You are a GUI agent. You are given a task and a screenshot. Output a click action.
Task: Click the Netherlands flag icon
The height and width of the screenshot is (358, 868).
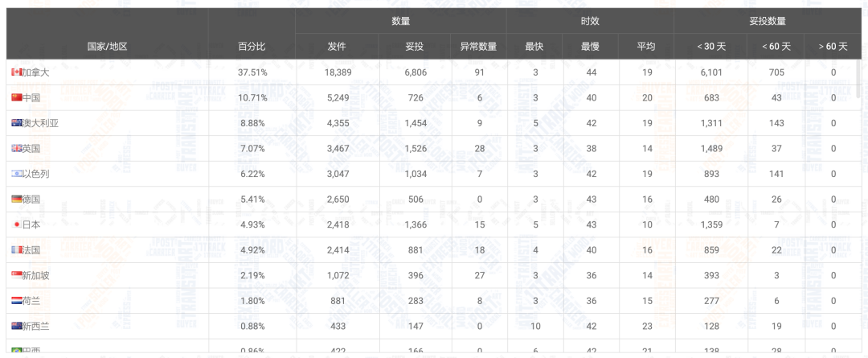pos(17,301)
